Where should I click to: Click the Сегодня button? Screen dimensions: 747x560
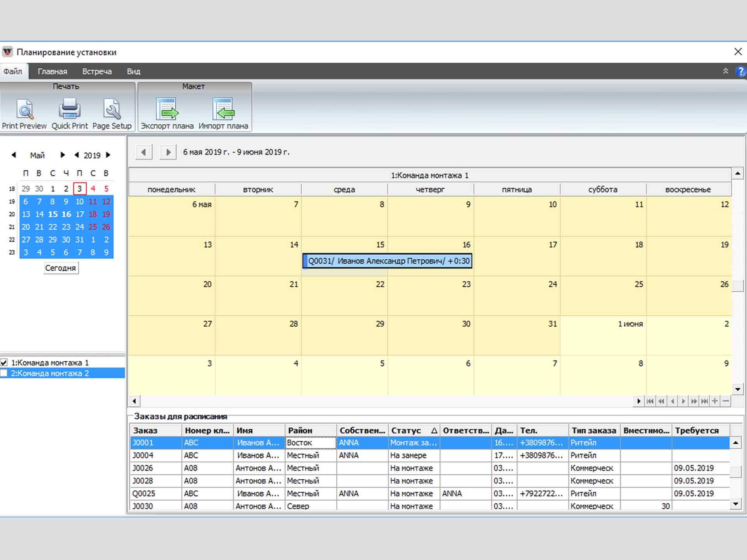click(61, 268)
